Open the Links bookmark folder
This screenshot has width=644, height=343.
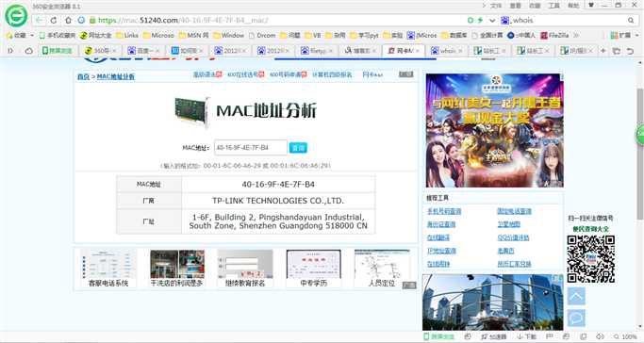pos(127,35)
